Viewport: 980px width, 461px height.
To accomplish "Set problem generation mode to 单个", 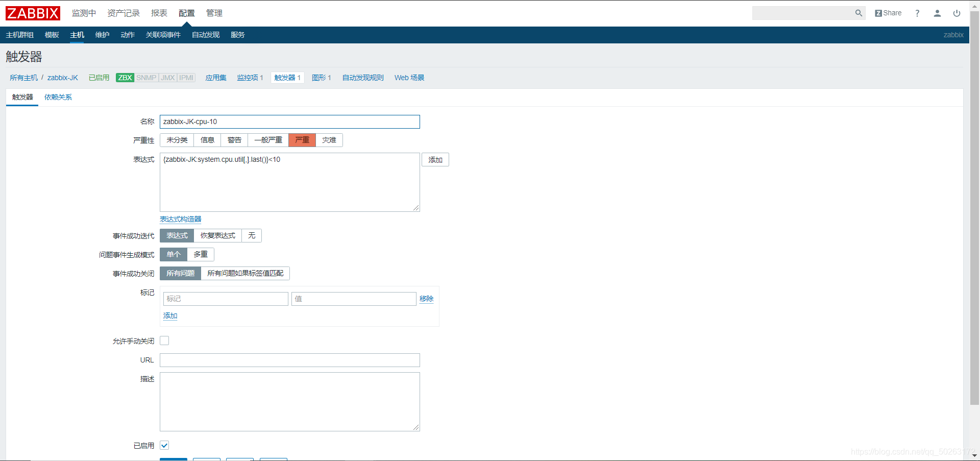I will pyautogui.click(x=174, y=254).
